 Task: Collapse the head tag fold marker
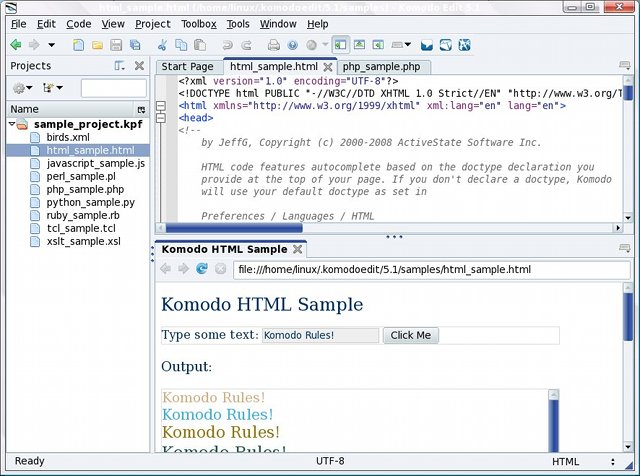coord(161,118)
